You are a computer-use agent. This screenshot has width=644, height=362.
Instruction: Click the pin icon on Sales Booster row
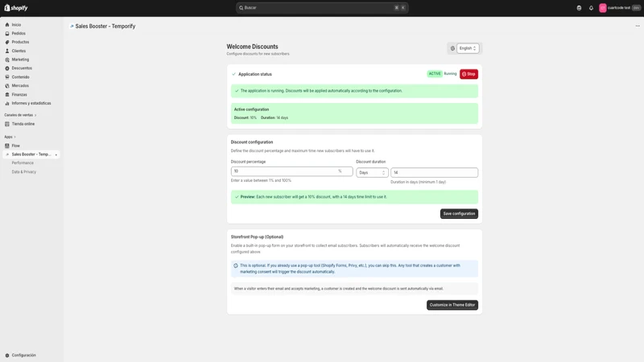[56, 154]
